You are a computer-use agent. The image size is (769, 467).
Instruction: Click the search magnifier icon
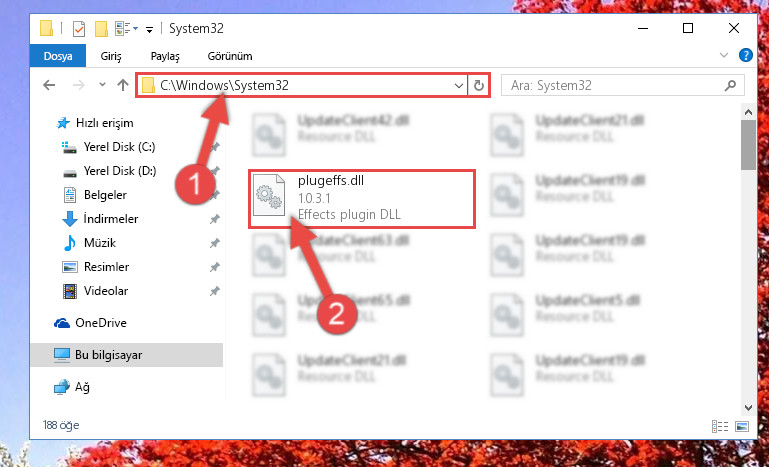tap(730, 86)
